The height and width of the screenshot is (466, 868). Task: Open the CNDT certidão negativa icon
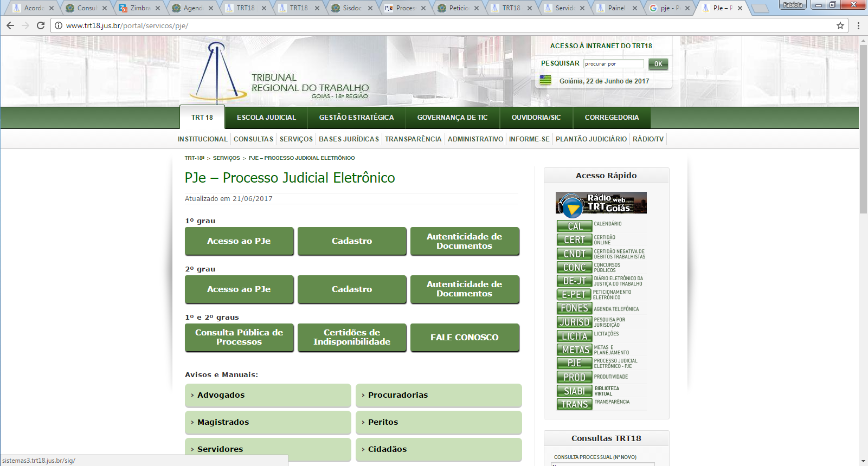tap(574, 254)
